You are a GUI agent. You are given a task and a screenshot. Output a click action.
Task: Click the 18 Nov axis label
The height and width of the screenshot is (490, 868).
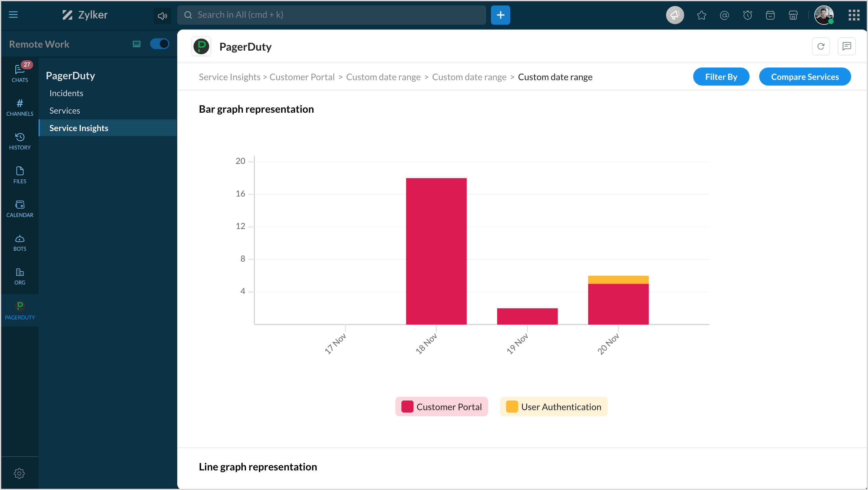tap(426, 344)
